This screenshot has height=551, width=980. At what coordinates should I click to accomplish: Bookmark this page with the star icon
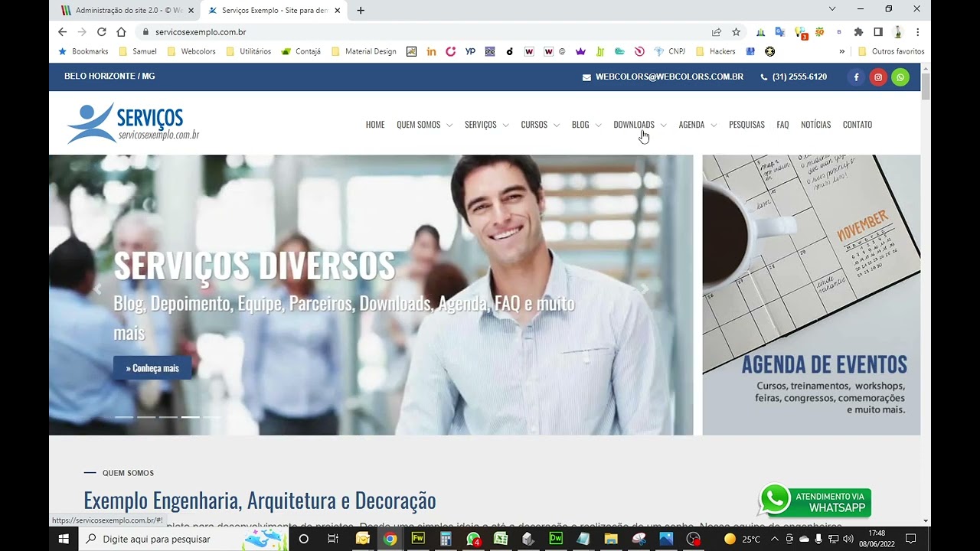(737, 32)
